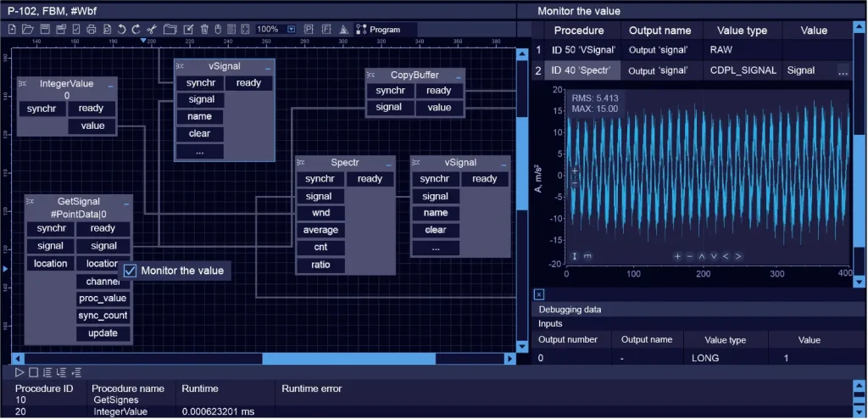
Task: Click 'value' output of CopyBuffer
Action: [x=440, y=108]
